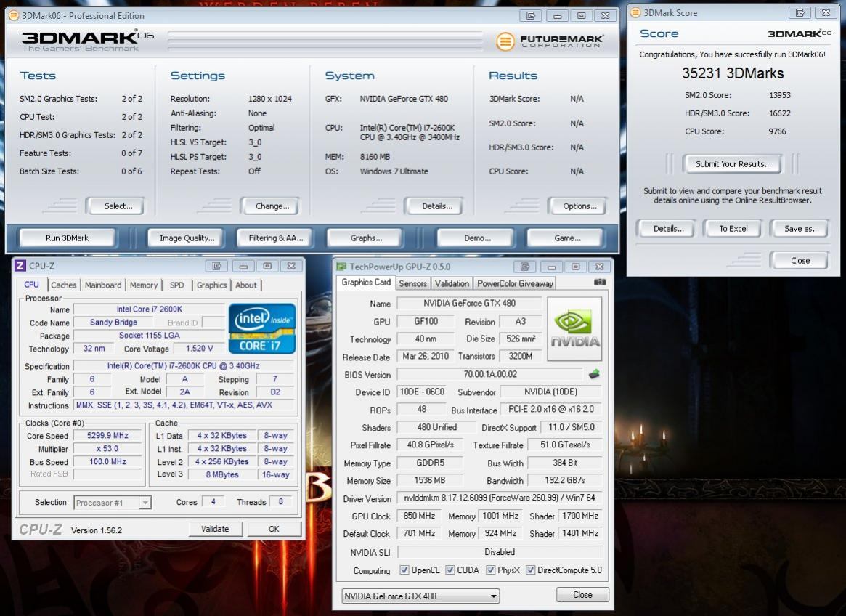Click the Run 3DMark button

point(67,238)
